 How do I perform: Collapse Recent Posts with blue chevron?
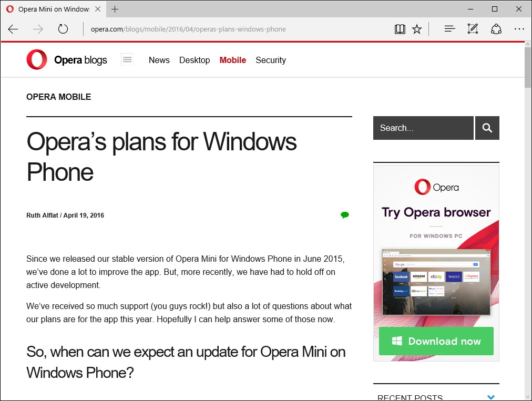point(490,397)
